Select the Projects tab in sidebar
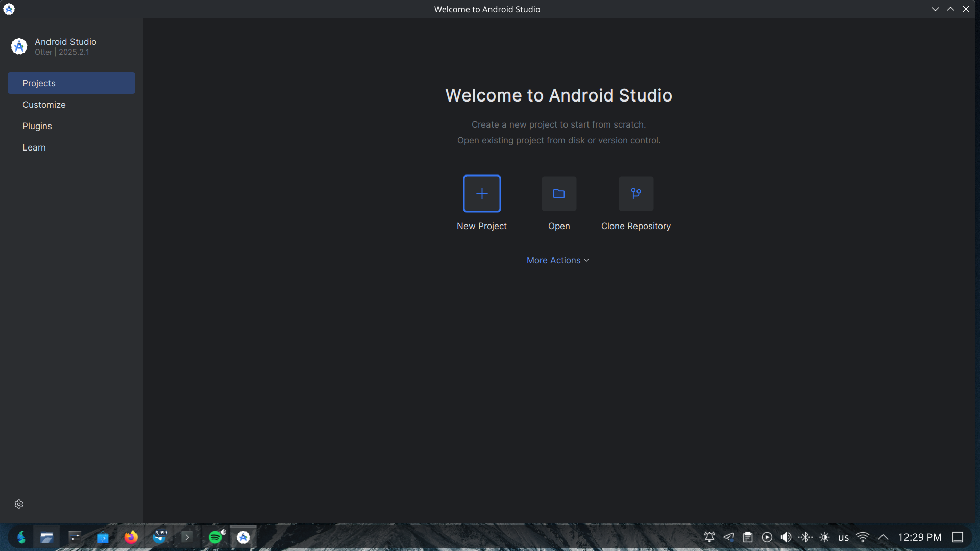 pos(71,83)
